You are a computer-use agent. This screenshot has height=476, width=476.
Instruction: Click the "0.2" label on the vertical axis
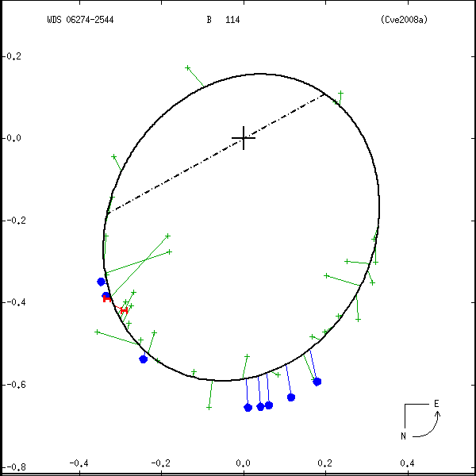click(13, 56)
